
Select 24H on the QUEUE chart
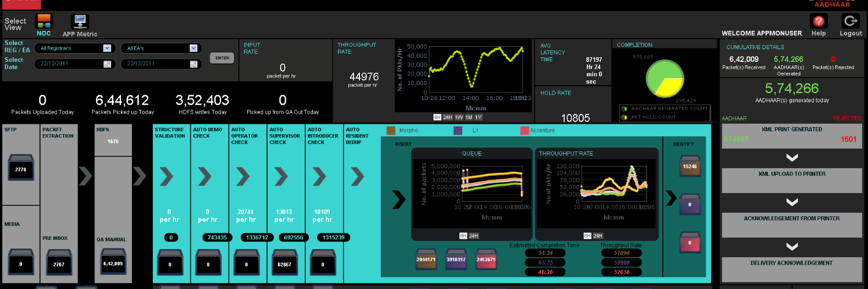coord(473,236)
